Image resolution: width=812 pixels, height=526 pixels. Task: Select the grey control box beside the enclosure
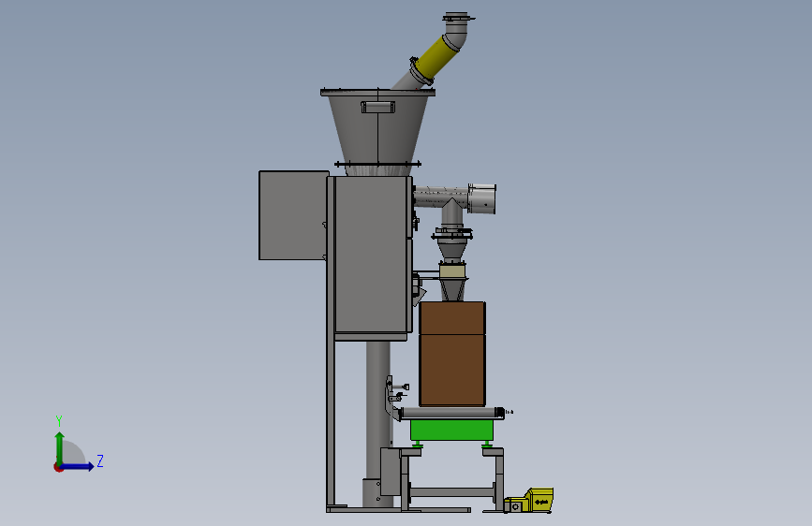click(x=294, y=215)
